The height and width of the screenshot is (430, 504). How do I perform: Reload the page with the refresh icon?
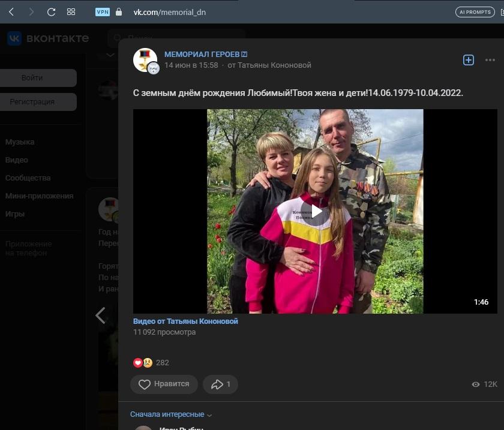51,12
